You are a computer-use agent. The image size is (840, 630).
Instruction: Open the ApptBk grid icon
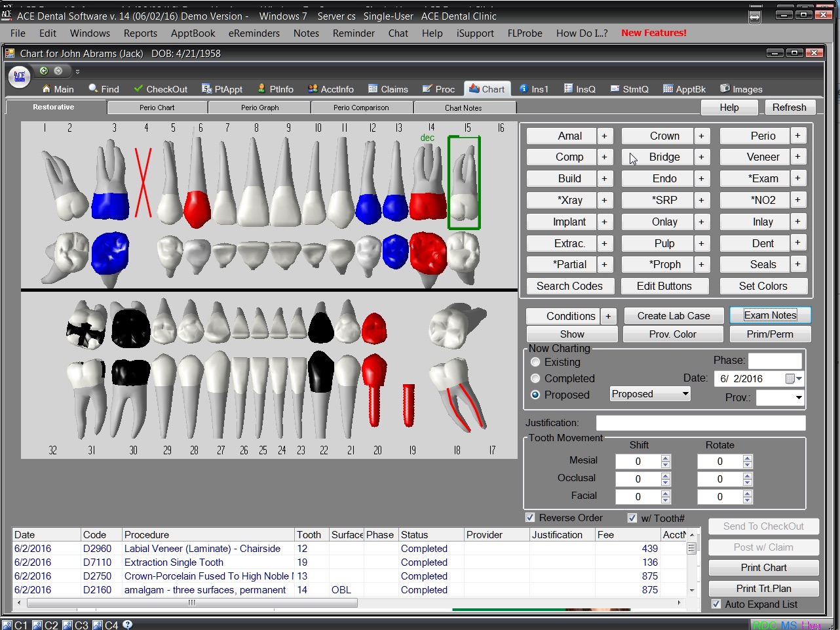pyautogui.click(x=668, y=89)
